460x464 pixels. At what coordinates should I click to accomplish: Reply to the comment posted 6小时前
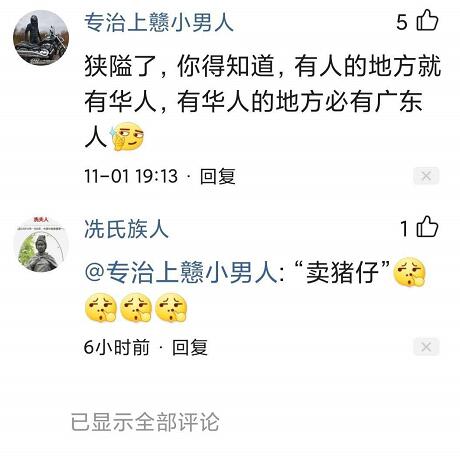tap(190, 348)
